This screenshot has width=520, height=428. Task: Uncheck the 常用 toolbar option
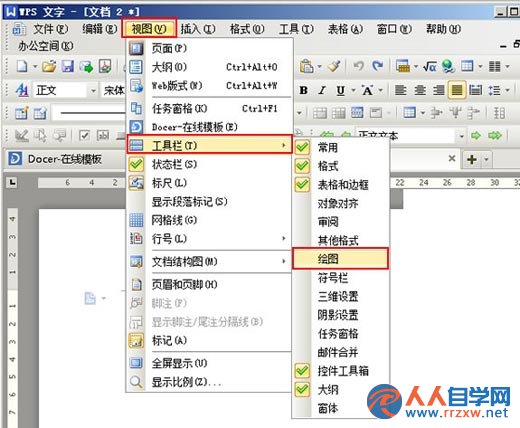click(x=340, y=147)
